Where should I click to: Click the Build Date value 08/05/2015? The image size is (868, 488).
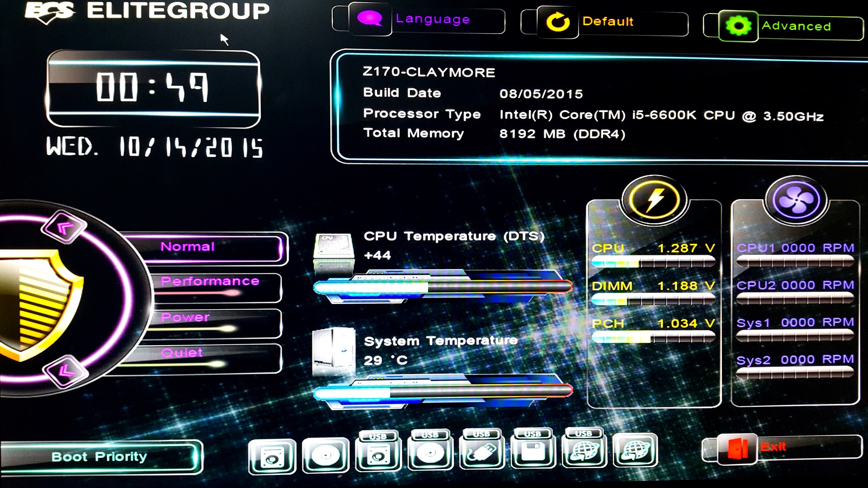tap(541, 94)
